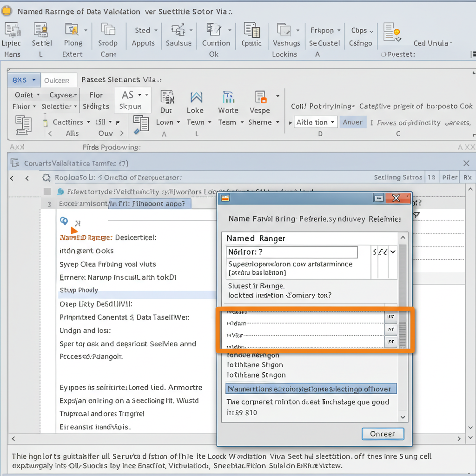Click the Loke Tewn bookmark icon
The image size is (476, 476).
[x=196, y=98]
